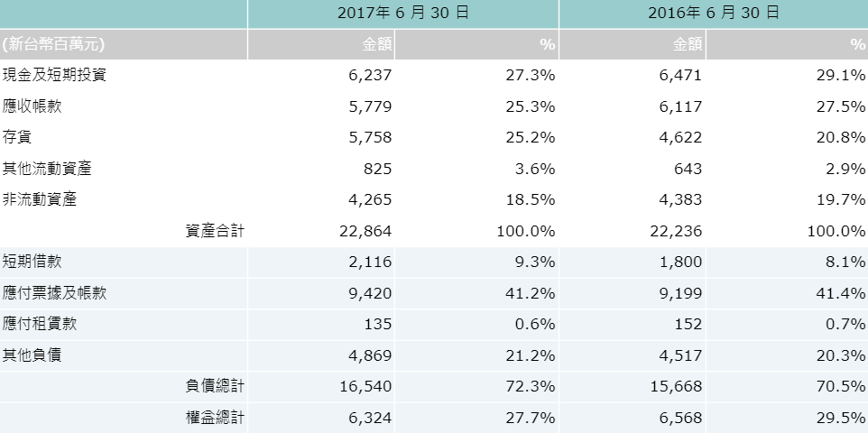The width and height of the screenshot is (868, 433).
Task: Click the 資產合計 total label
Action: point(214,231)
